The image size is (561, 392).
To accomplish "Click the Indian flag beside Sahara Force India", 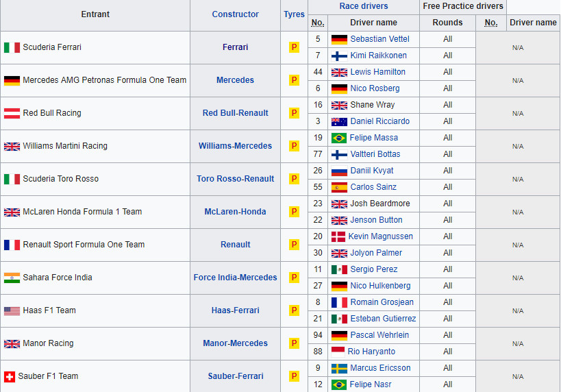I will (x=12, y=278).
